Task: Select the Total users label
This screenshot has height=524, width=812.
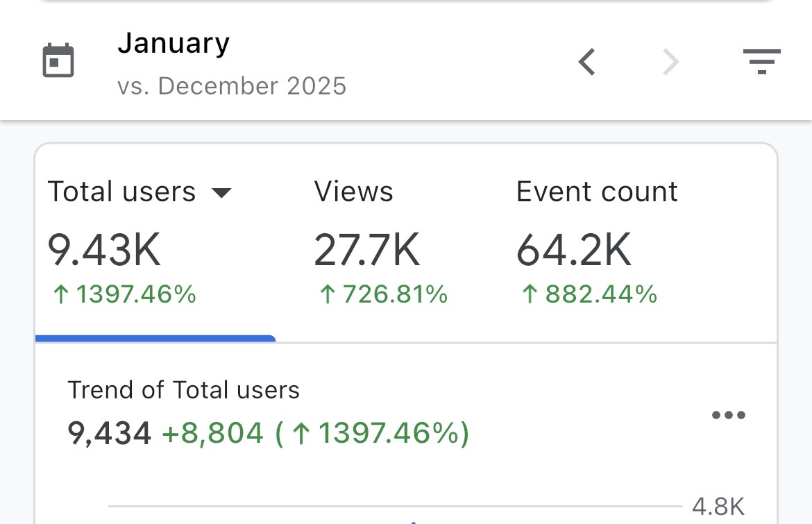Action: (121, 192)
